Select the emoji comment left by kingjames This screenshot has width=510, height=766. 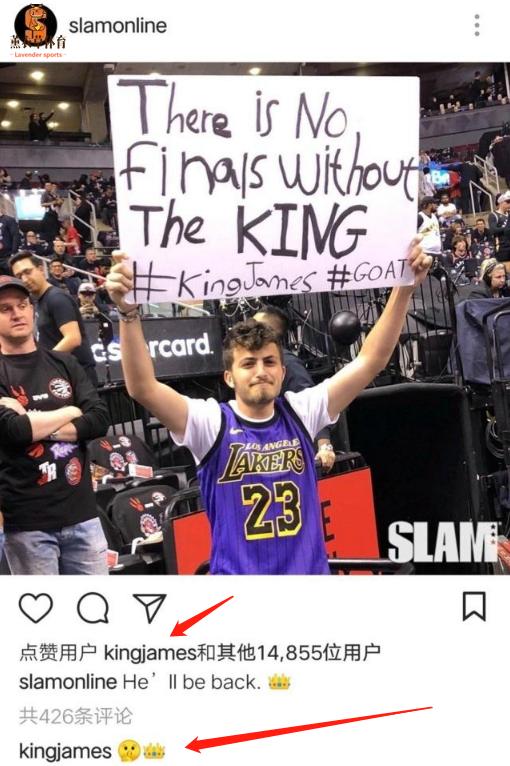141,751
